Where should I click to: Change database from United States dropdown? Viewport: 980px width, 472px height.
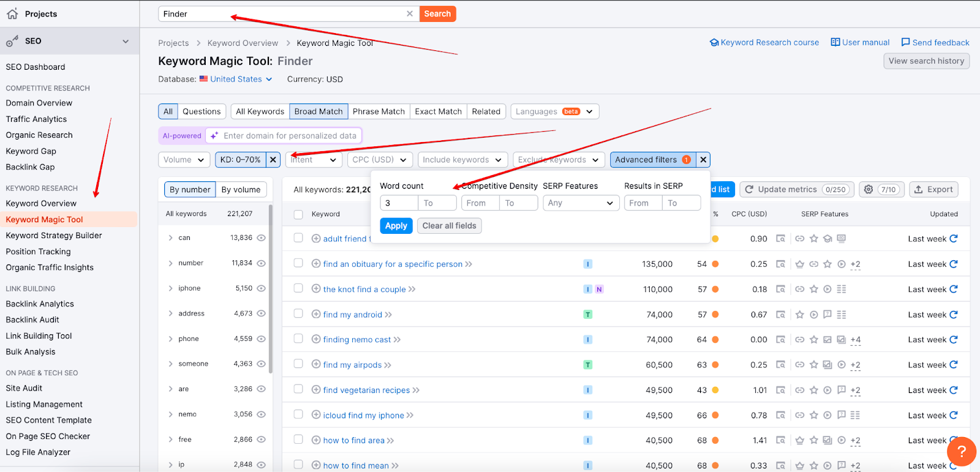coord(236,79)
